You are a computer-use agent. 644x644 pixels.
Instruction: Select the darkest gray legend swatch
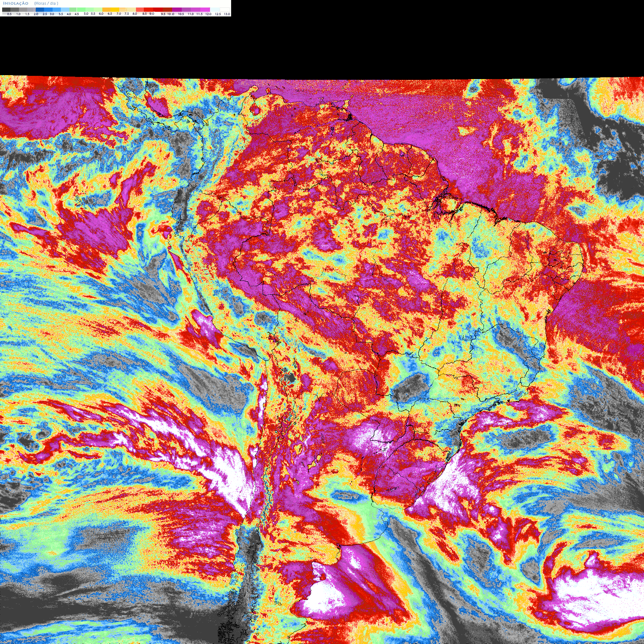[x=6, y=10]
